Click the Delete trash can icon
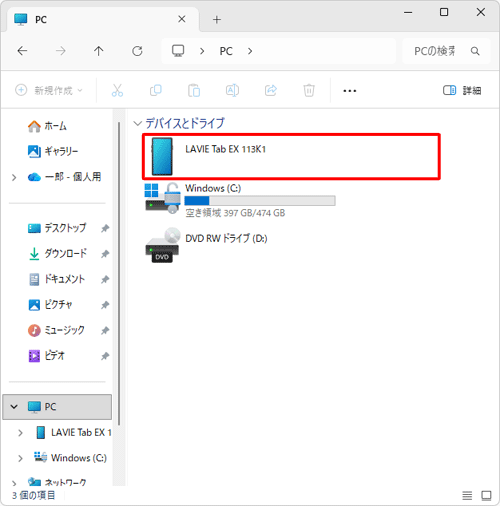This screenshot has height=506, width=500. (309, 90)
